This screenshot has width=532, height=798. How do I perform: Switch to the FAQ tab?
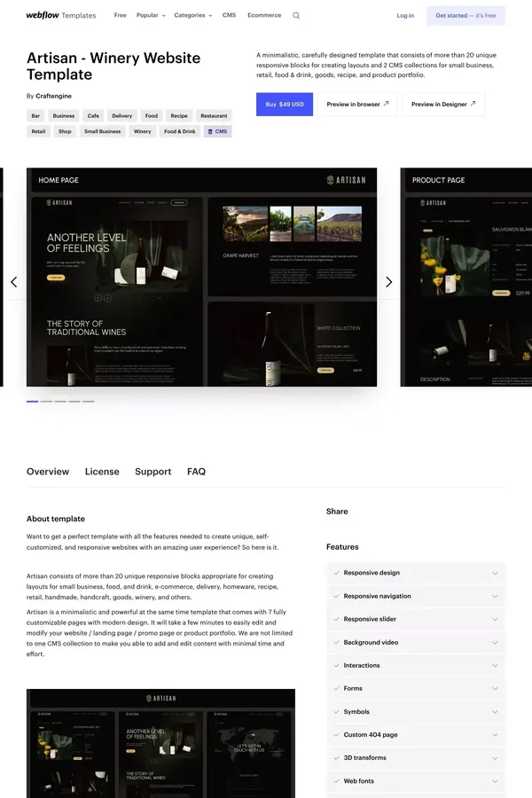196,472
